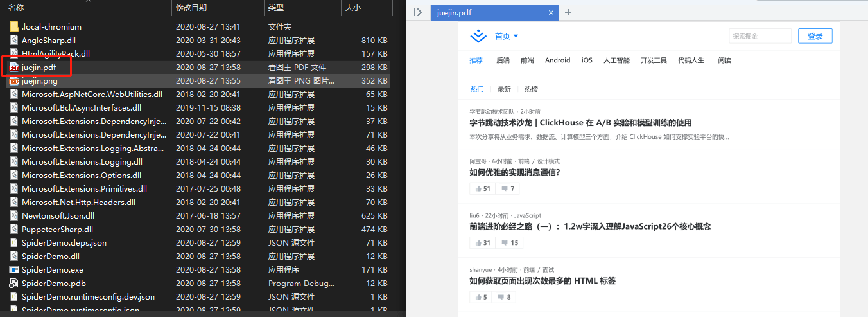Sort files by 大小 column header
Screen dimensions: 868x317
(353, 7)
